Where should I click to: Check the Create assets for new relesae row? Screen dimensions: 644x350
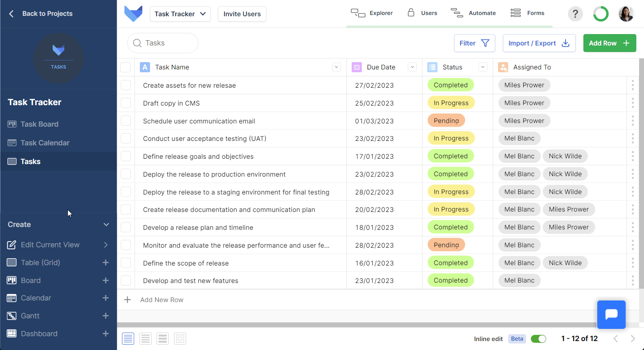click(x=126, y=85)
